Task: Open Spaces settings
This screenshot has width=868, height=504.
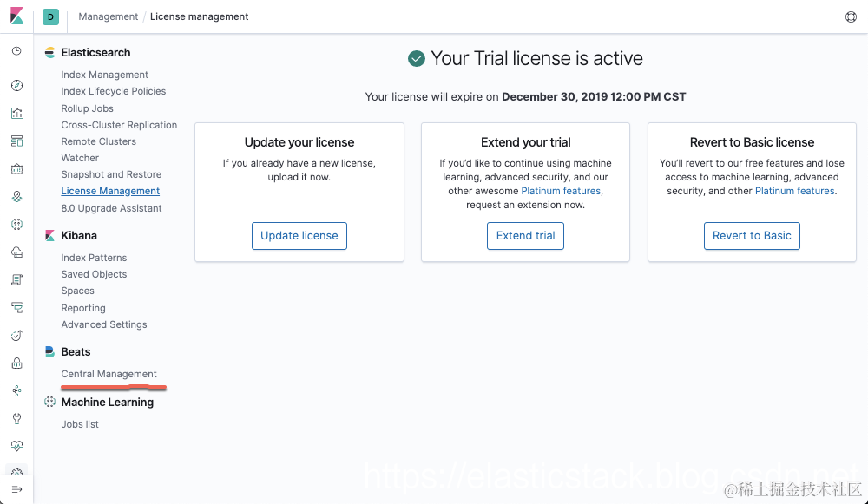Action: [x=77, y=291]
